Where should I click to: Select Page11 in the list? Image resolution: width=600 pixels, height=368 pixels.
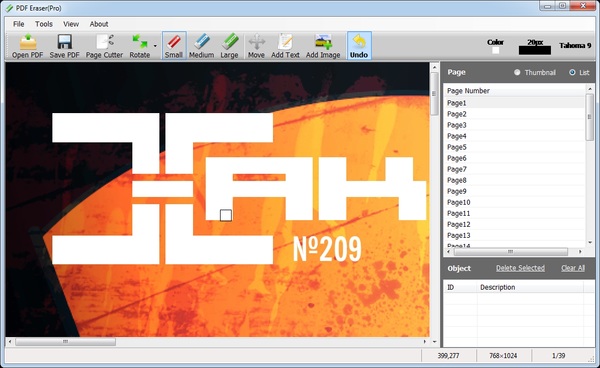514,213
